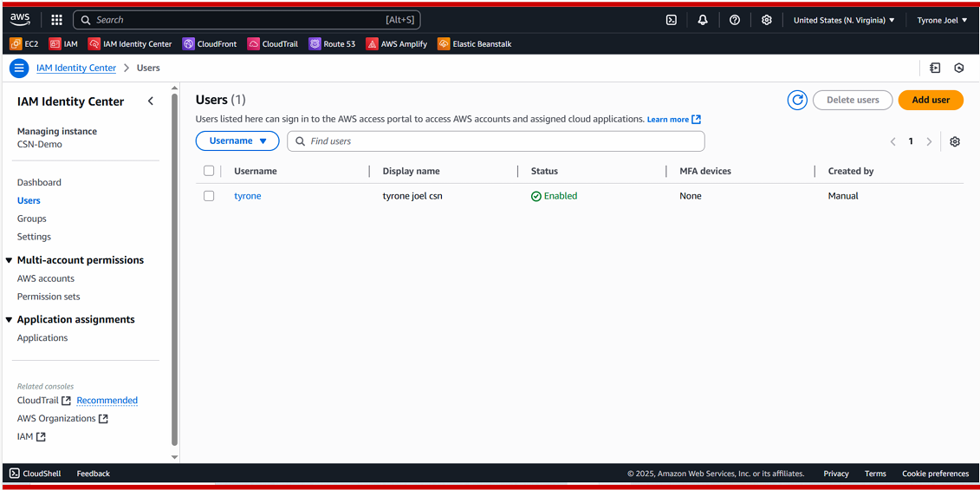The height and width of the screenshot is (490, 980).
Task: Open the Tyrone Joel account menu
Action: coord(942,20)
